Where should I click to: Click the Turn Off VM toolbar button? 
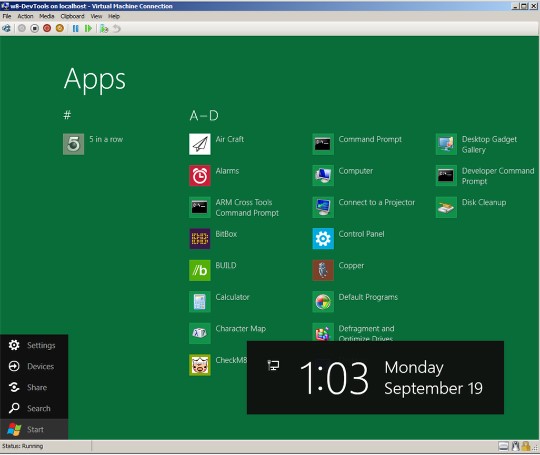pyautogui.click(x=34, y=29)
